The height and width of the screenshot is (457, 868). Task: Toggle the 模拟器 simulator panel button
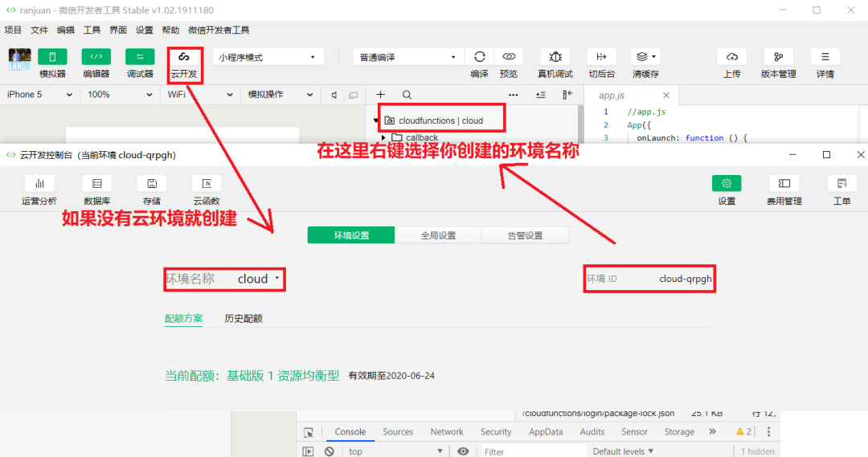point(52,57)
